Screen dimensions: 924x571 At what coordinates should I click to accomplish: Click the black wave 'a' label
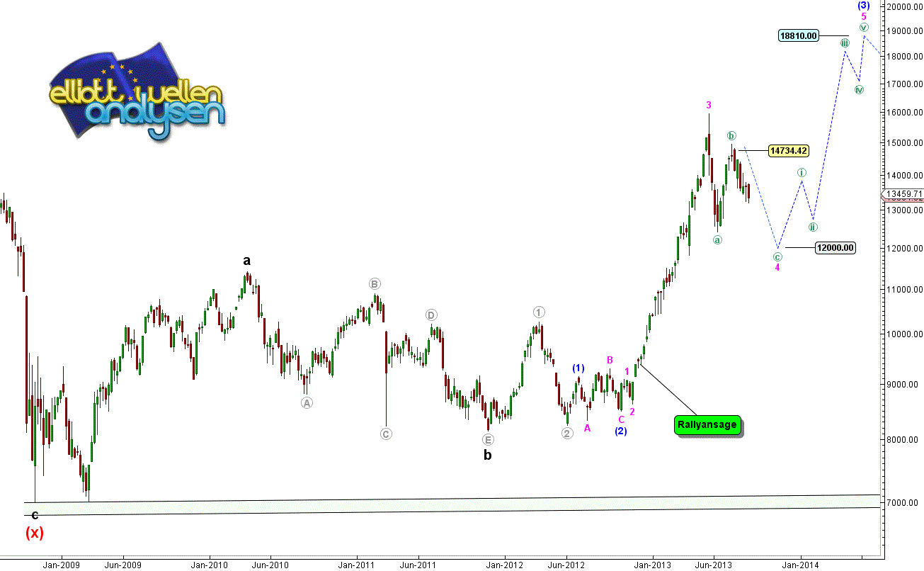coord(246,260)
